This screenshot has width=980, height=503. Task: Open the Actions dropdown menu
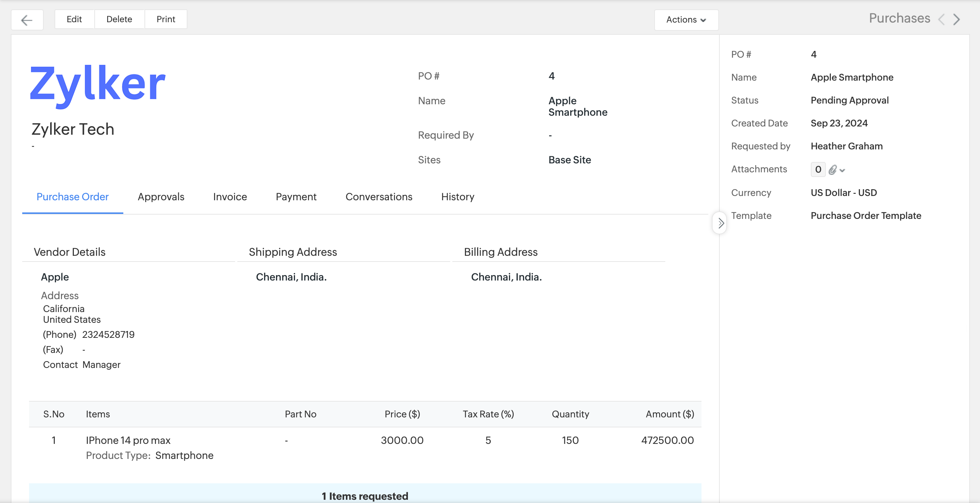[686, 20]
